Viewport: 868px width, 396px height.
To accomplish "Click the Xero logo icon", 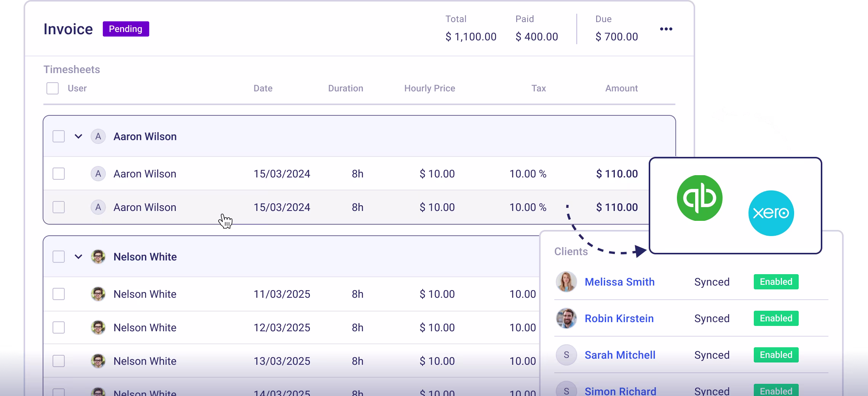I will coord(771,213).
